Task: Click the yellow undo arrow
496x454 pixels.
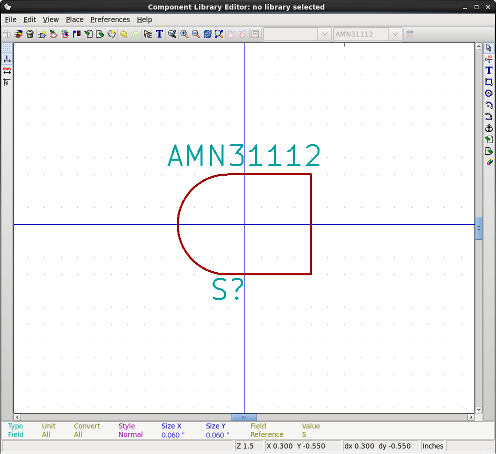Action: pos(124,34)
